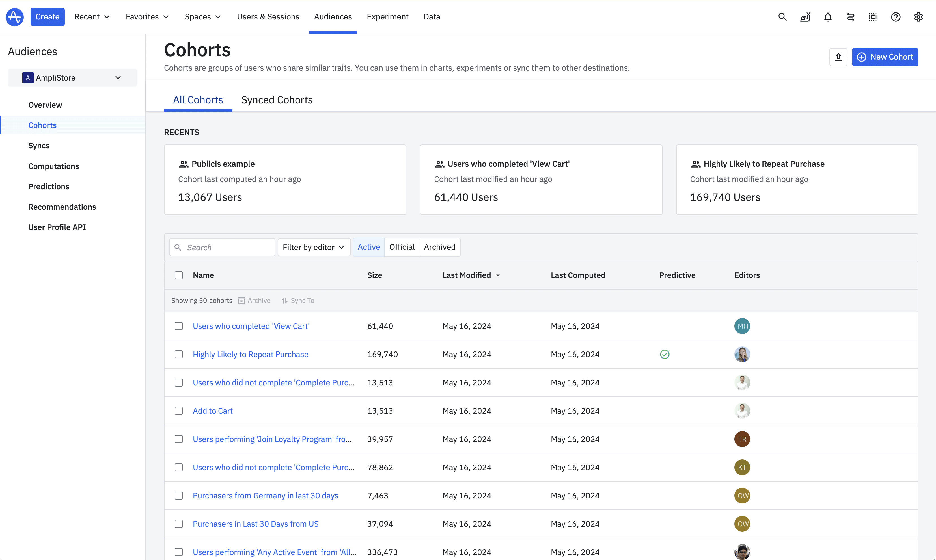Open settings gear icon

918,17
